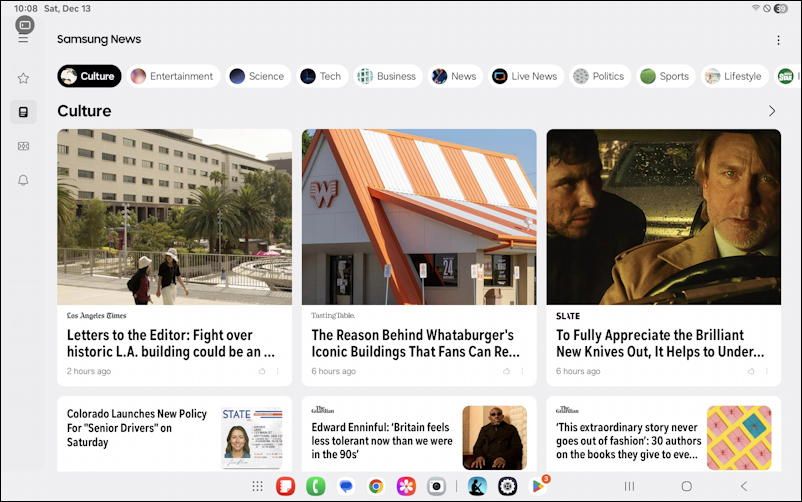The height and width of the screenshot is (502, 802).
Task: View the Knives Out movie still
Action: [663, 217]
